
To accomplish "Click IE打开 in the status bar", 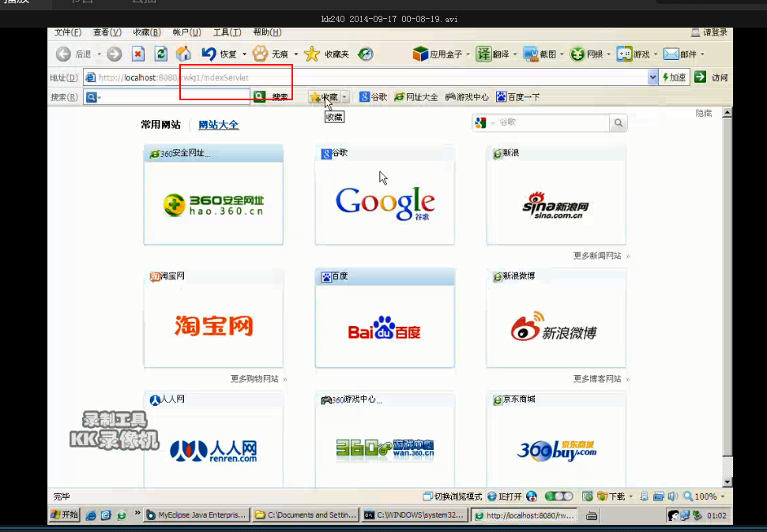I will tap(505, 496).
